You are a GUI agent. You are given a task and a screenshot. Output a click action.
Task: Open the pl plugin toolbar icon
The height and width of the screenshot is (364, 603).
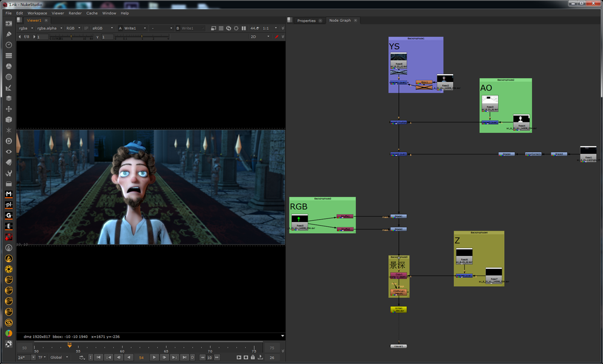(x=8, y=204)
